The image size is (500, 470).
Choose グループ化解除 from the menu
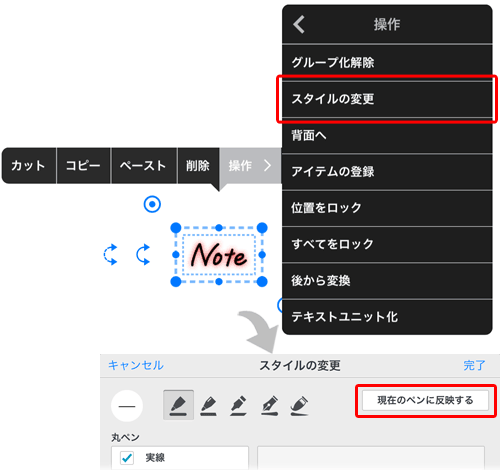point(387,62)
